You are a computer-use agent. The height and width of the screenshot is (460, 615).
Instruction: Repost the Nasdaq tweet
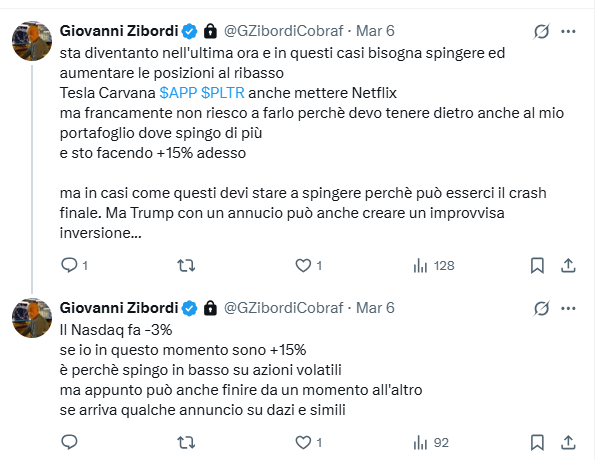click(186, 441)
